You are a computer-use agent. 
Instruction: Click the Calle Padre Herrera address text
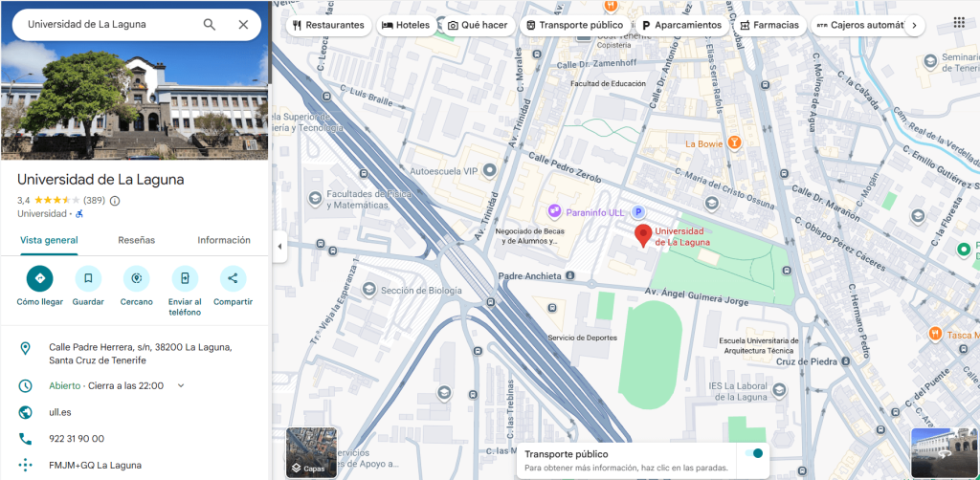pyautogui.click(x=141, y=353)
